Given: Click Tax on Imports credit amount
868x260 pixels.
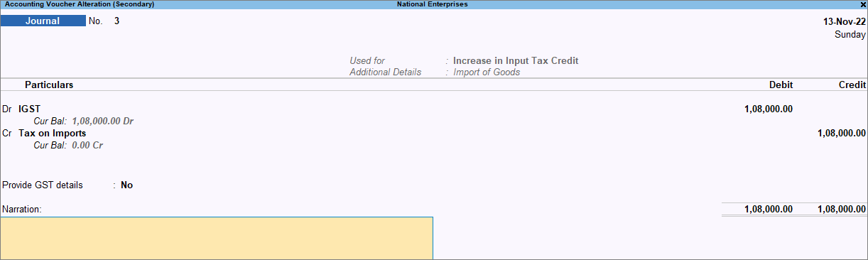Looking at the screenshot, I should click(842, 133).
